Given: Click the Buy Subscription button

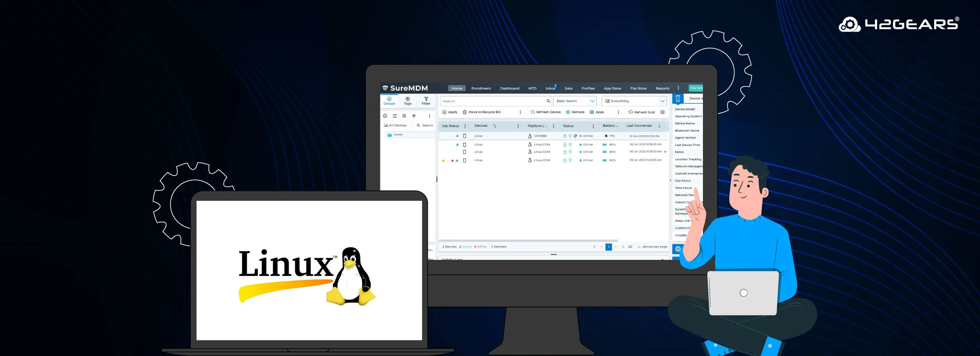Looking at the screenshot, I should (x=696, y=88).
